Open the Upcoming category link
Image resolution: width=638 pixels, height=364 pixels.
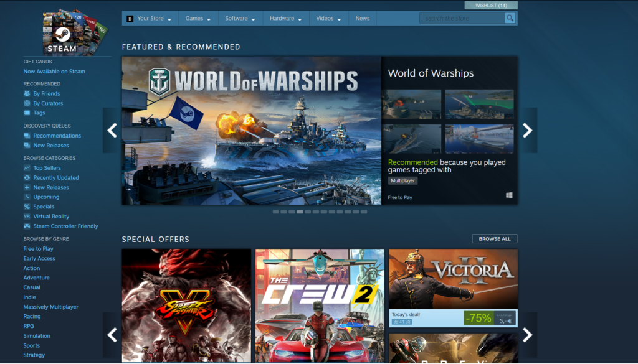click(x=46, y=197)
